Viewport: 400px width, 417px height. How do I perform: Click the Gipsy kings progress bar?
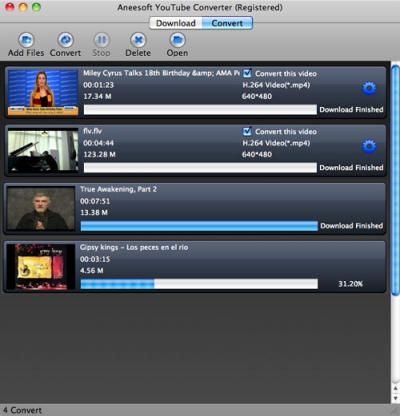tap(199, 284)
